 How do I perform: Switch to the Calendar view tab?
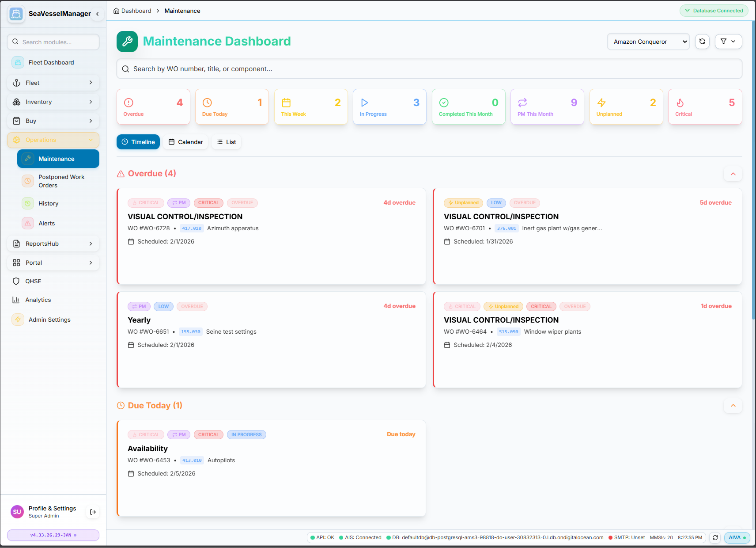tap(185, 142)
